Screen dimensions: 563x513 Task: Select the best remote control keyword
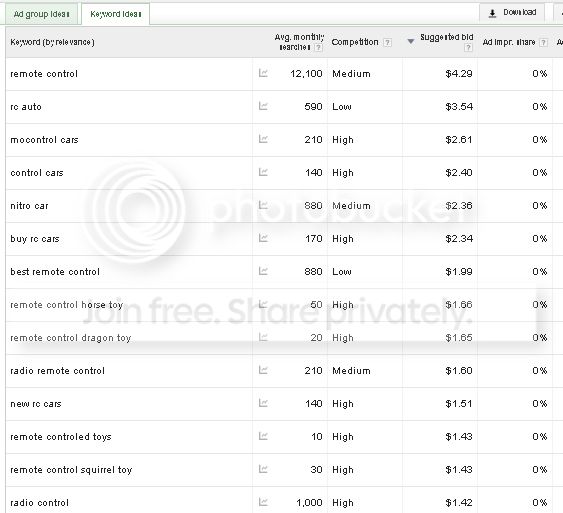(x=55, y=272)
